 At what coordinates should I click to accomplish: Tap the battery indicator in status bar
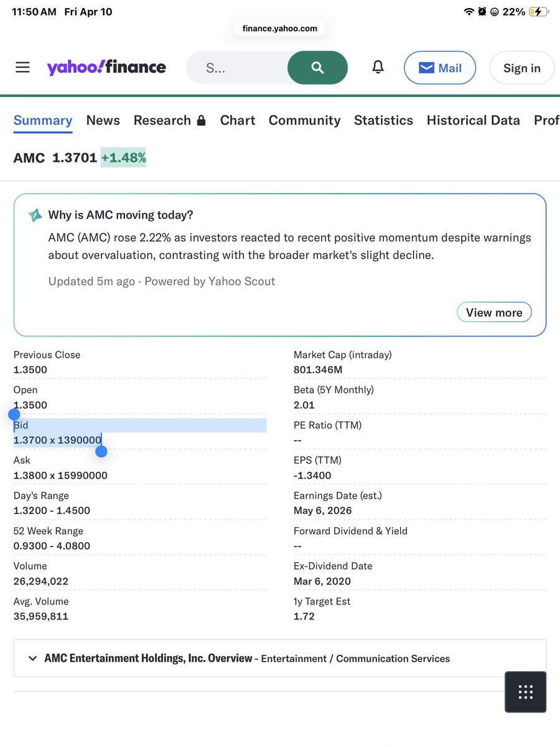click(538, 12)
